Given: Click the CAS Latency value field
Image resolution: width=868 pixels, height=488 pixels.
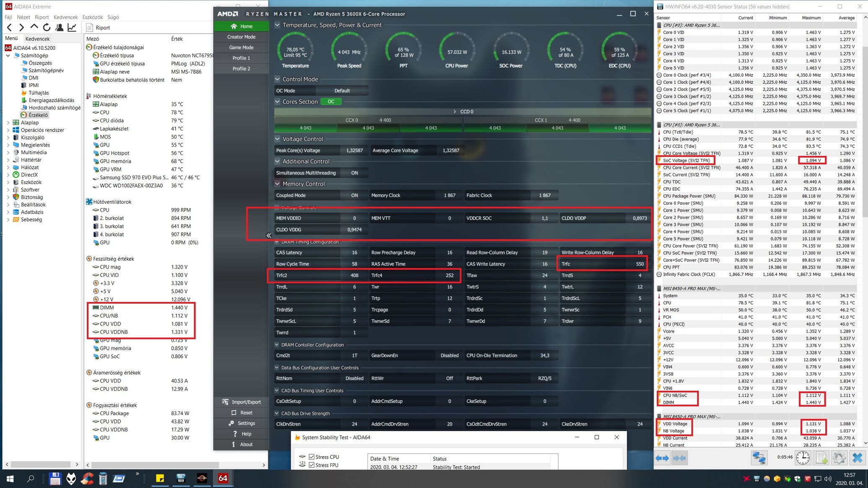Looking at the screenshot, I should pos(355,253).
